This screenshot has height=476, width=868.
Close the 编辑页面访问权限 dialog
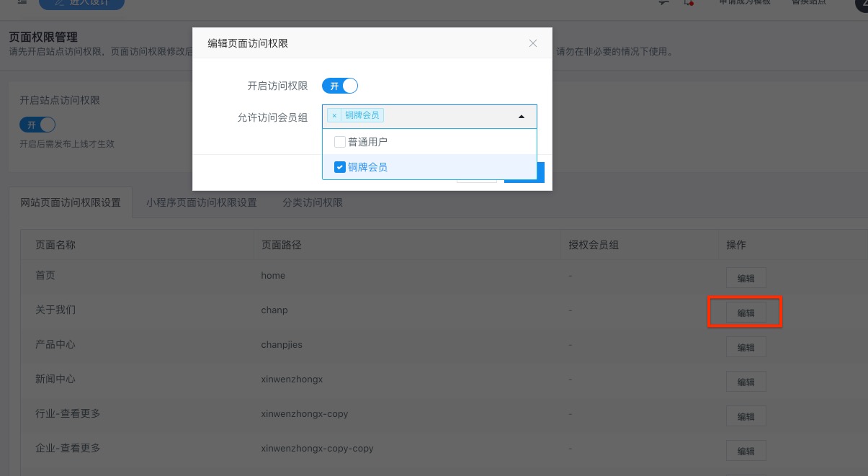[533, 43]
